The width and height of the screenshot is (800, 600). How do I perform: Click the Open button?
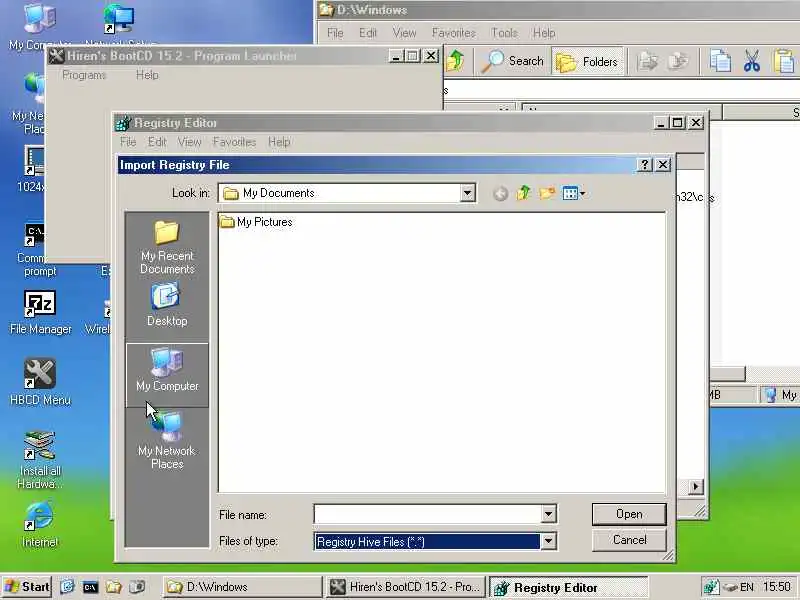click(629, 514)
